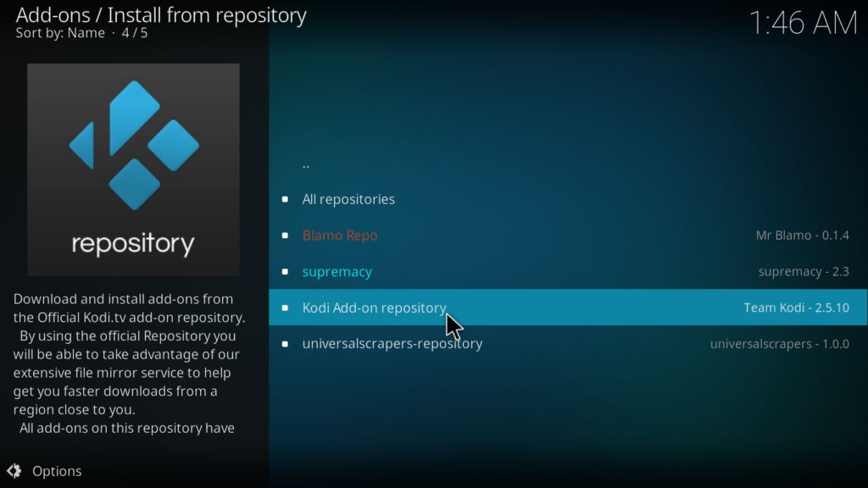
Task: Click the bullet icon beside Blamo Repo
Action: [x=285, y=236]
